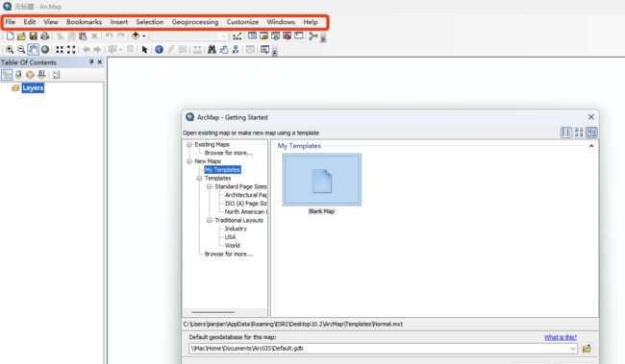625x364 pixels.
Task: Click the Fixed Zoom In icon
Action: pos(60,49)
